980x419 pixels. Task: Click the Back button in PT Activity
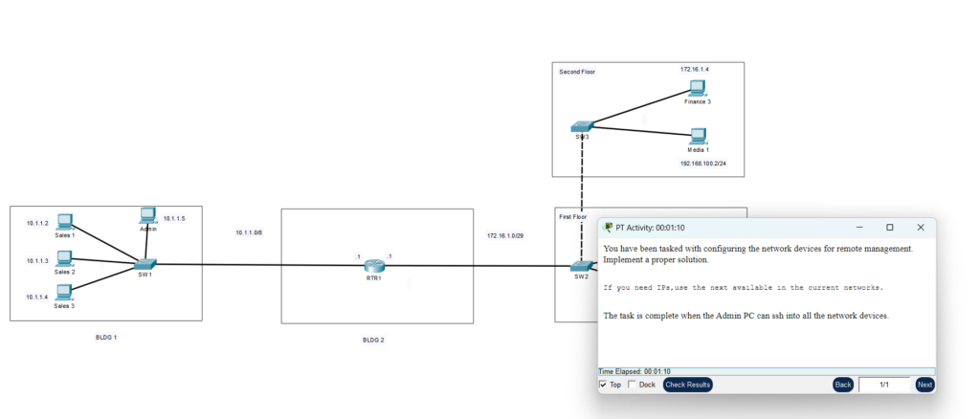(842, 385)
